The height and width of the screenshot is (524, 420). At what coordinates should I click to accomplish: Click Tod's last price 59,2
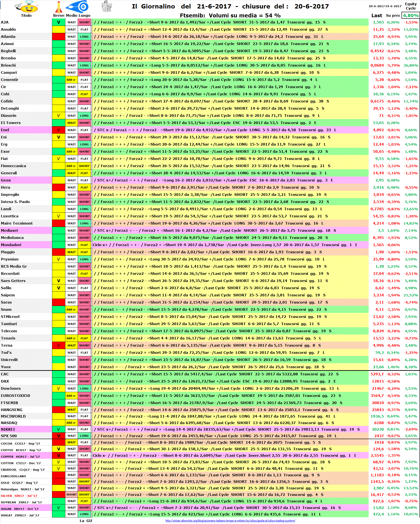tap(380, 353)
